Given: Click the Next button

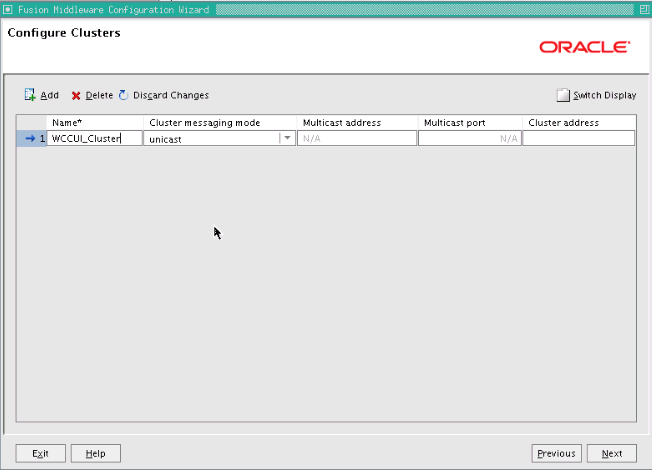Looking at the screenshot, I should click(x=612, y=453).
